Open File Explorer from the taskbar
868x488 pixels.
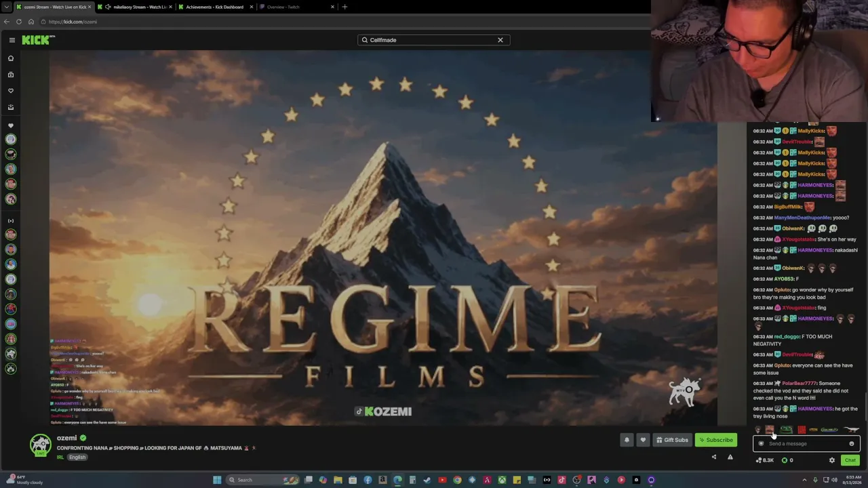(x=338, y=480)
